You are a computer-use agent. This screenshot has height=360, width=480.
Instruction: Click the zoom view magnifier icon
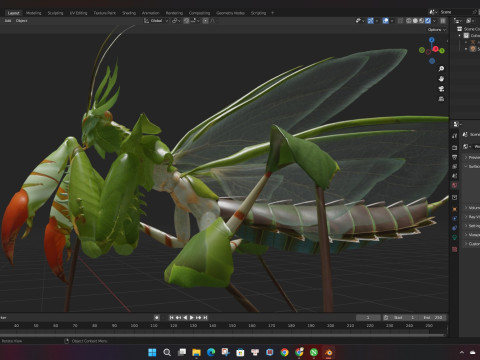pos(441,69)
